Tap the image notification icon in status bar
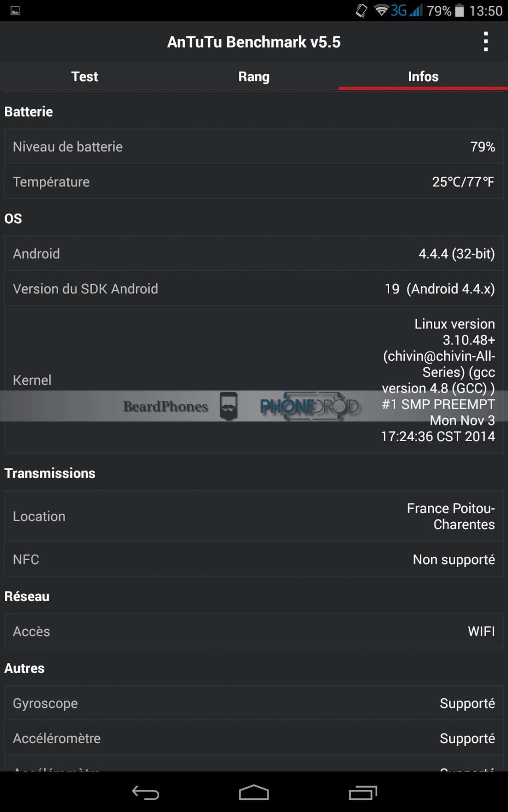 click(x=15, y=11)
